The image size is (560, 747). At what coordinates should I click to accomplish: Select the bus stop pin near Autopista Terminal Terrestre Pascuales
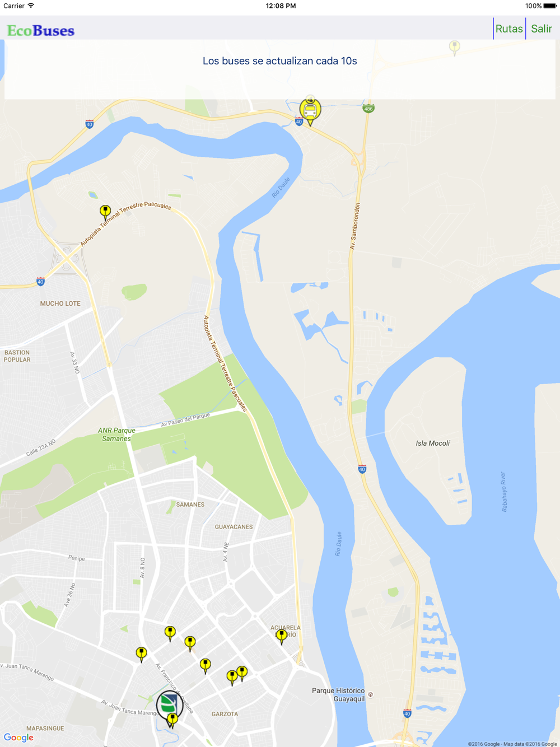pyautogui.click(x=105, y=213)
